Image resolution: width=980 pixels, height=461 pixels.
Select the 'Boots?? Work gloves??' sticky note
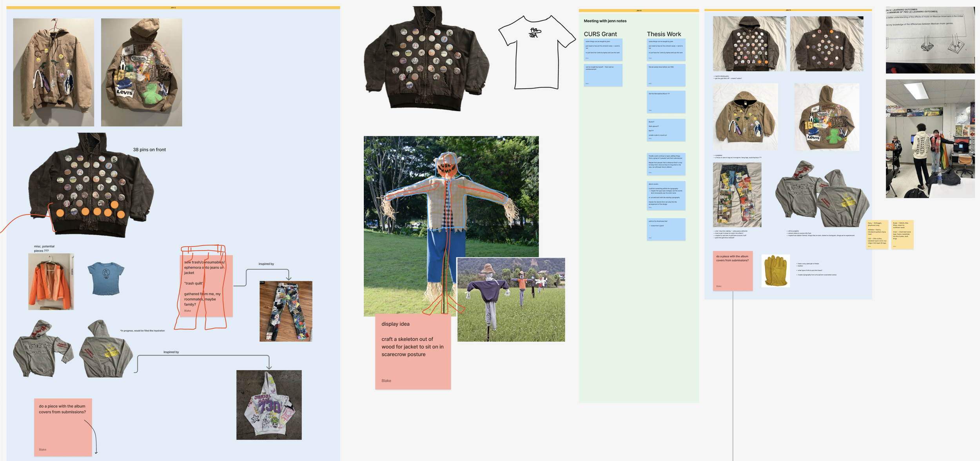666,129
